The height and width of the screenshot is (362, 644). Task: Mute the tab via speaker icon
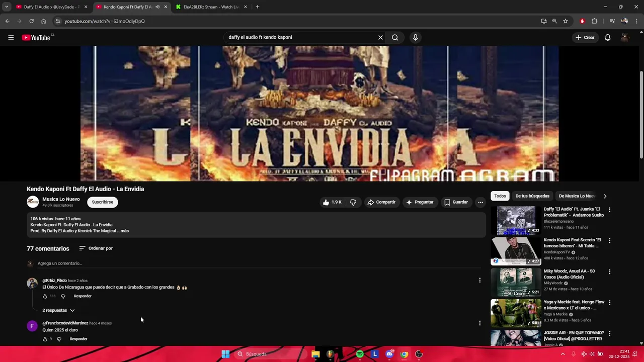(157, 7)
